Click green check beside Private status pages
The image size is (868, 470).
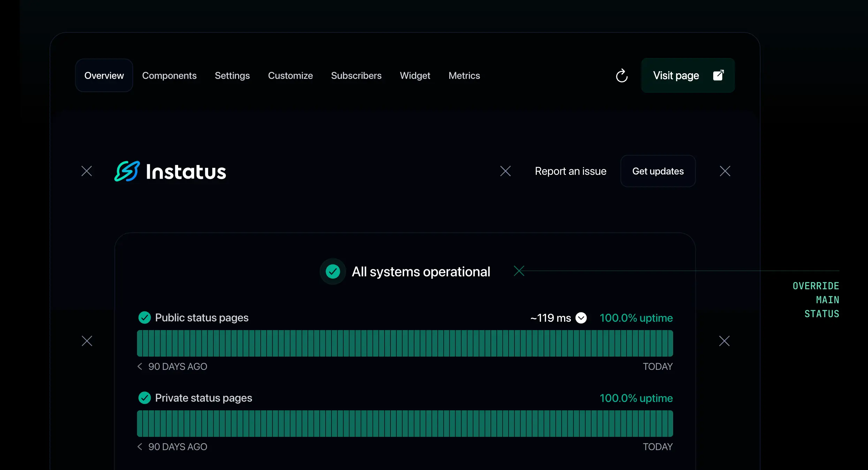tap(144, 398)
